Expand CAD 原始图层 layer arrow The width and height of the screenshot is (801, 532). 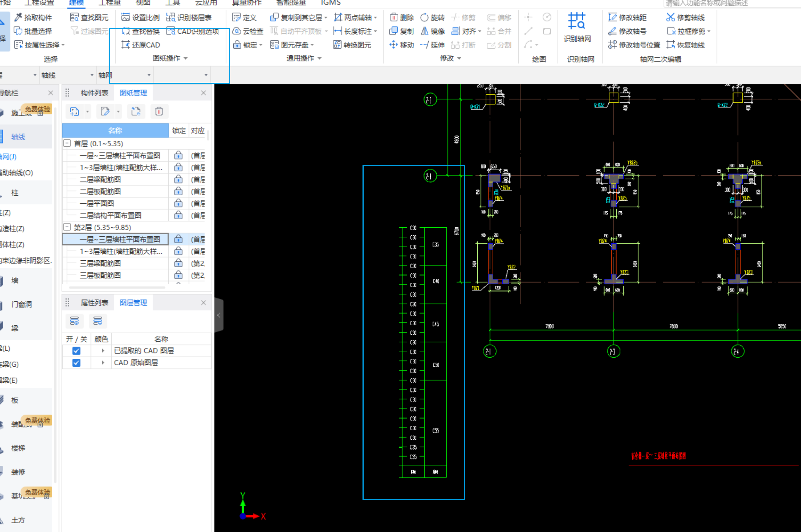tap(103, 363)
